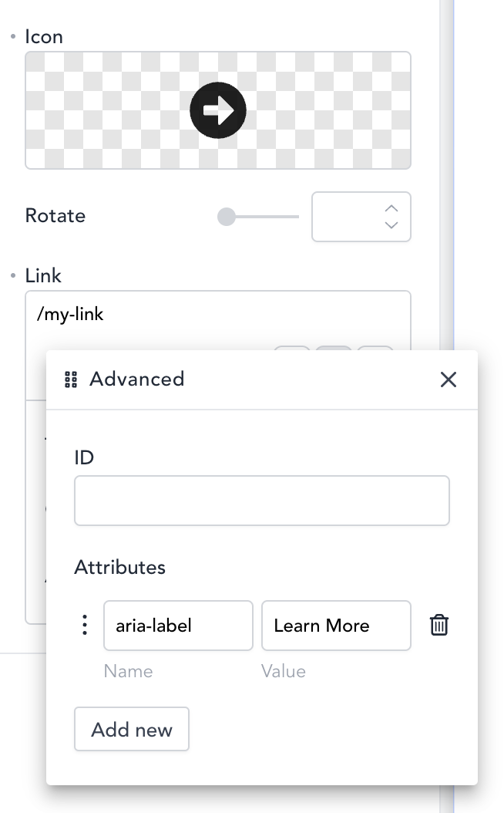Image resolution: width=504 pixels, height=813 pixels.
Task: Select the Link field label
Action: 43,276
